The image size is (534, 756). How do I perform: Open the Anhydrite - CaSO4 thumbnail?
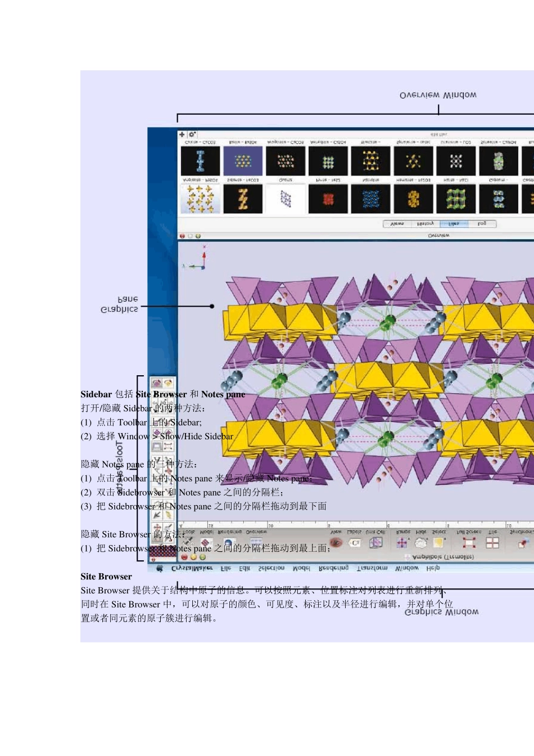(328, 160)
